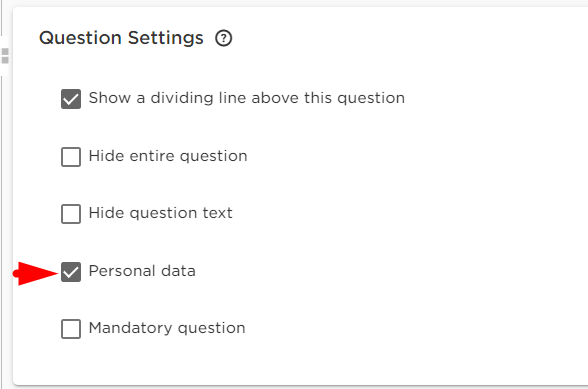Screen dimensions: 588x389
Task: Open the help icon beside Question Settings
Action: 224,38
